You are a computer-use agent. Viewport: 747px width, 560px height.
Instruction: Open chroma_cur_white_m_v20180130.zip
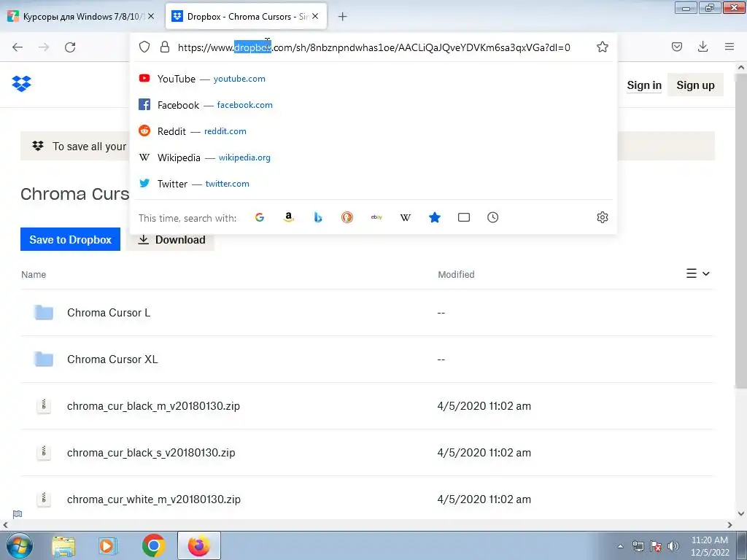point(154,499)
